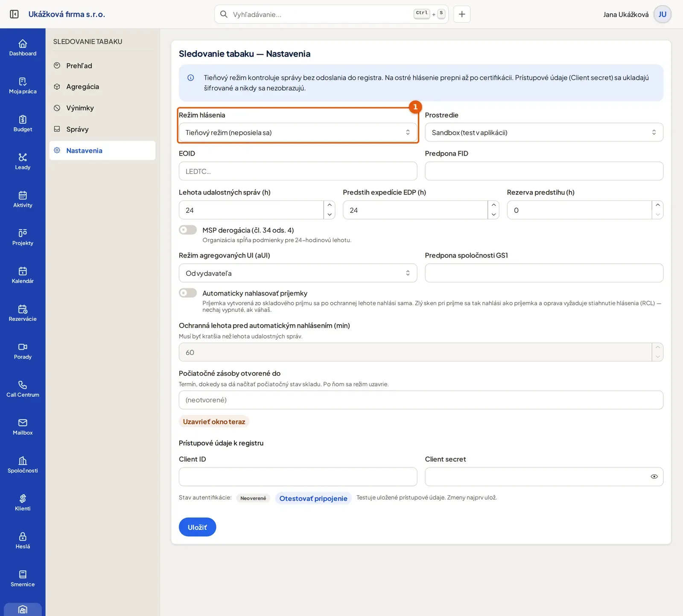Open Rezervácie in the sidebar
Viewport: 683px width, 616px height.
[23, 313]
